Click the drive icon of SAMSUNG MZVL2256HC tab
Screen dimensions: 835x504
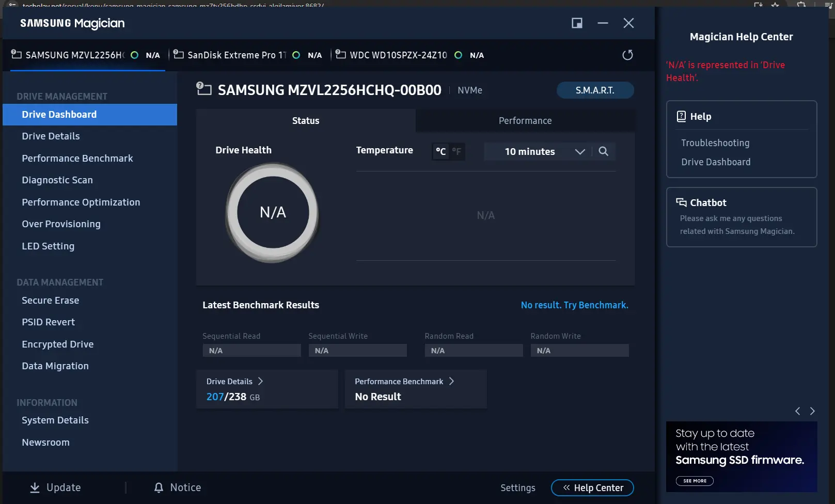17,54
